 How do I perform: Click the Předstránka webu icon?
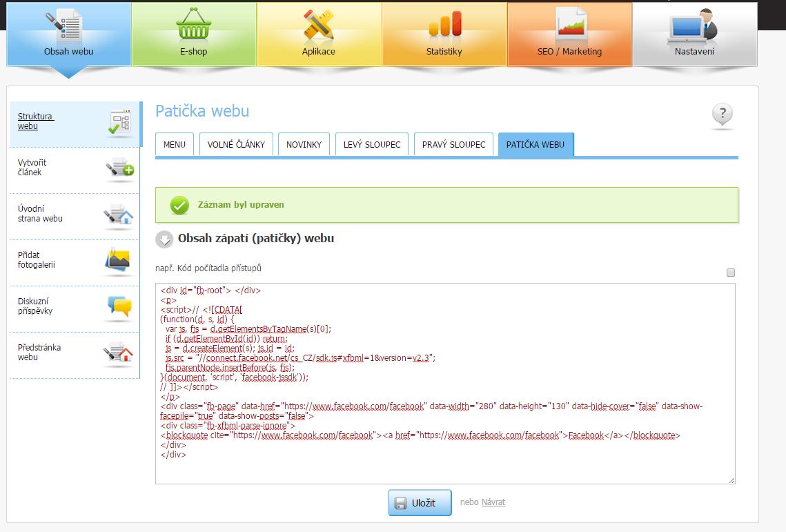(119, 353)
